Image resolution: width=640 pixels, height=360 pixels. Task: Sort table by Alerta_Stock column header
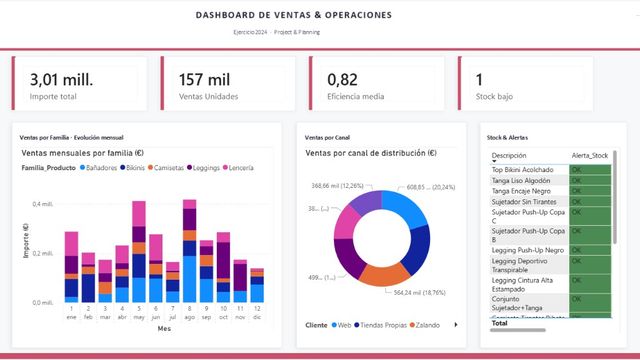pos(590,156)
